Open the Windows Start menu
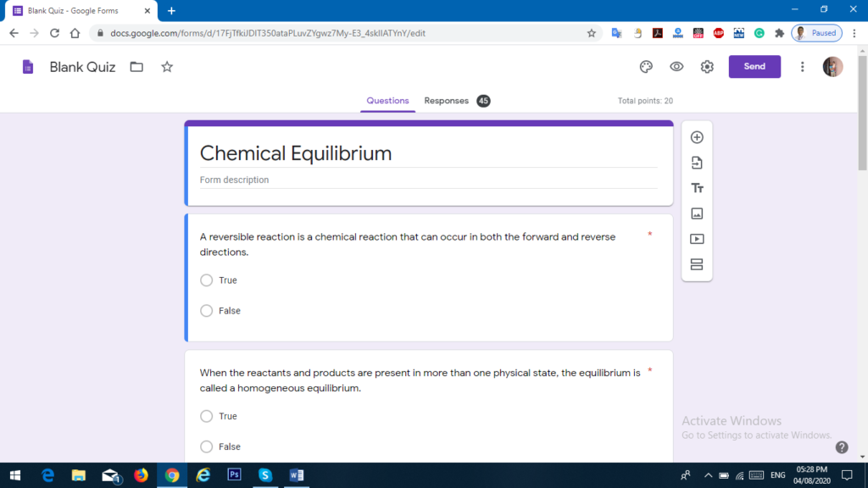 pyautogui.click(x=15, y=475)
